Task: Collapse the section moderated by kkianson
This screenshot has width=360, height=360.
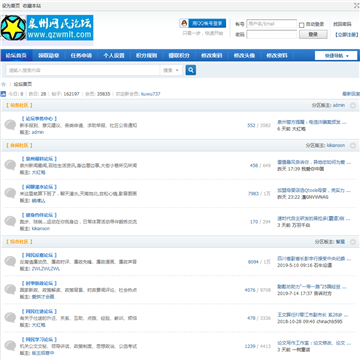Action: coord(353,146)
